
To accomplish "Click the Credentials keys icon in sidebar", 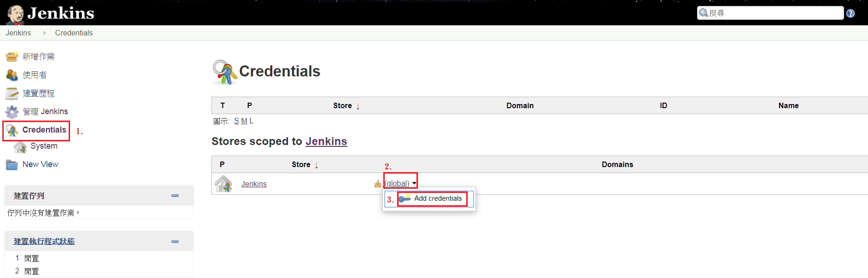I will (12, 131).
